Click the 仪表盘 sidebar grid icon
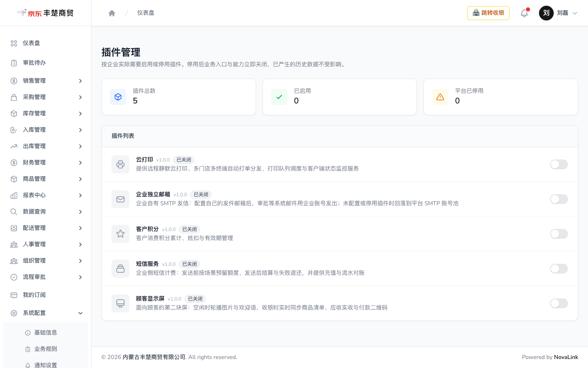Image resolution: width=588 pixels, height=368 pixels. [x=14, y=43]
